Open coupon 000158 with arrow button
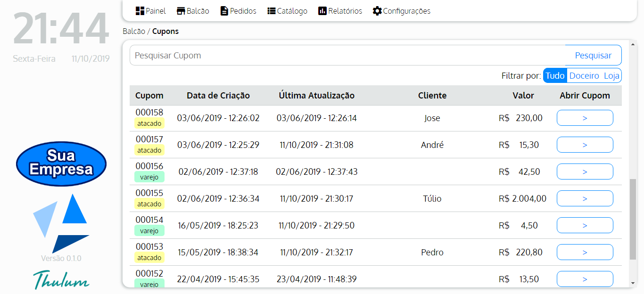644x294 pixels. tap(585, 118)
